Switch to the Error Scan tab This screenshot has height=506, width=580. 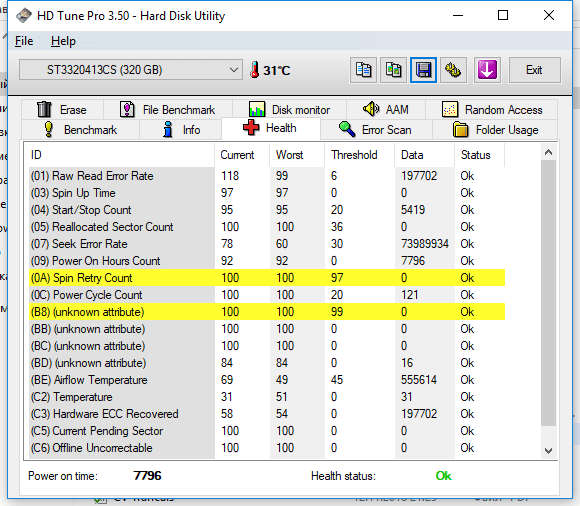[x=376, y=130]
